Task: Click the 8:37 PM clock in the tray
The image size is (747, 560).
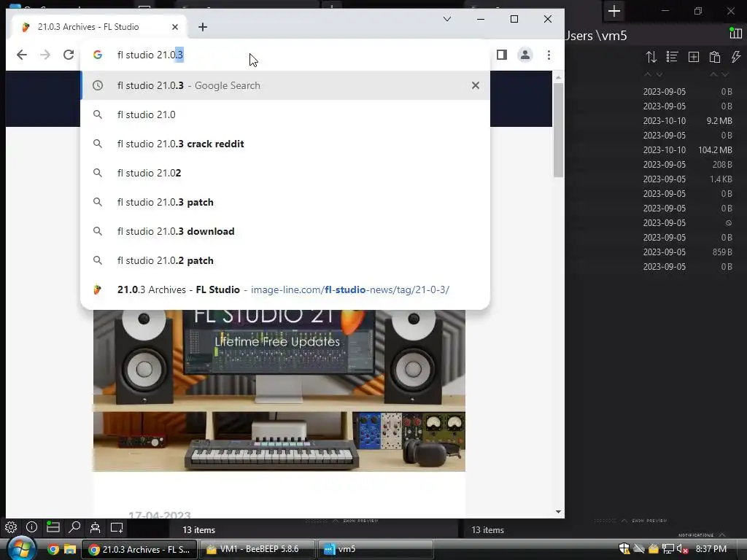Action: [x=711, y=549]
